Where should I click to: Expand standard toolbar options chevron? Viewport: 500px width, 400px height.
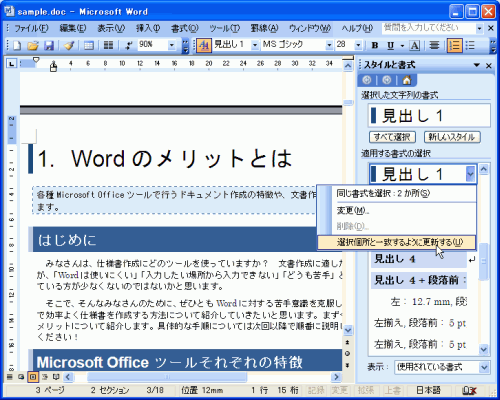(x=186, y=46)
